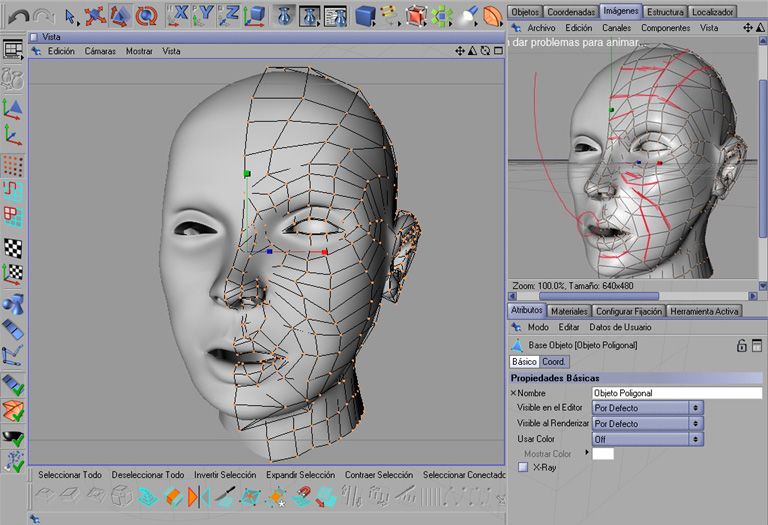The height and width of the screenshot is (525, 768).
Task: Open the layout switcher icon
Action: click(x=13, y=49)
